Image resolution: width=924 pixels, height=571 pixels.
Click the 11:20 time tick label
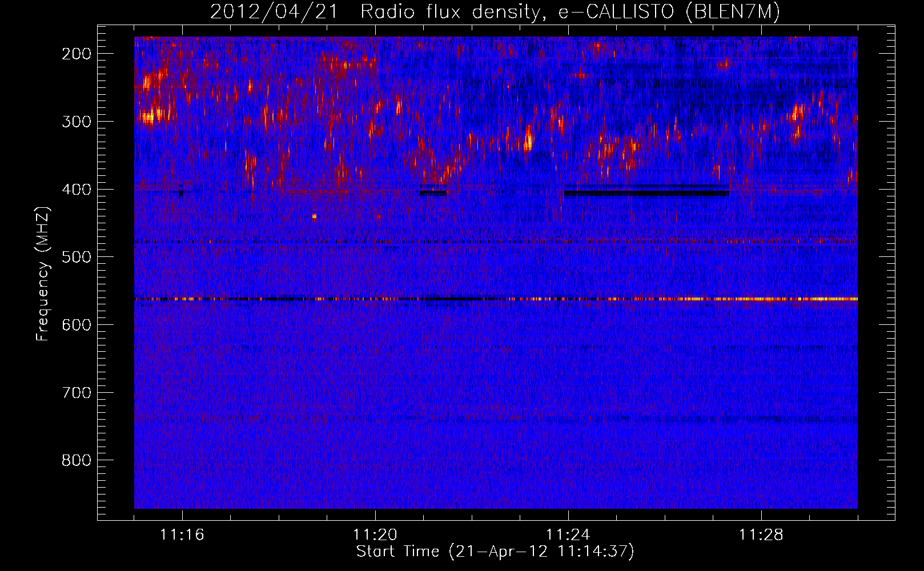coord(375,535)
